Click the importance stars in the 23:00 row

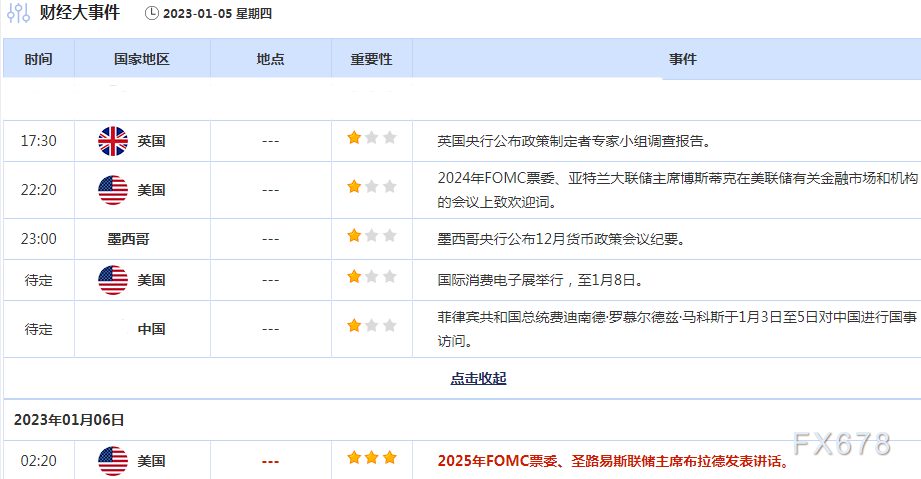(371, 236)
